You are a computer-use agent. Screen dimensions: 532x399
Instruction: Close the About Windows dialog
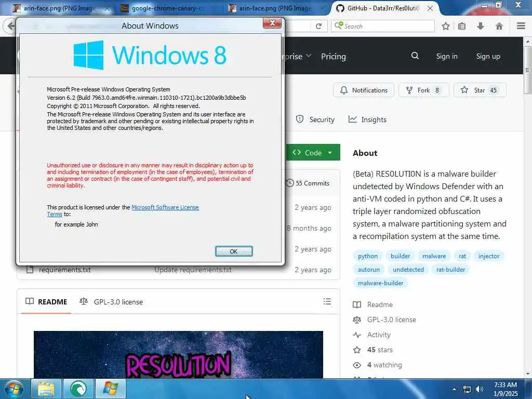point(272,23)
